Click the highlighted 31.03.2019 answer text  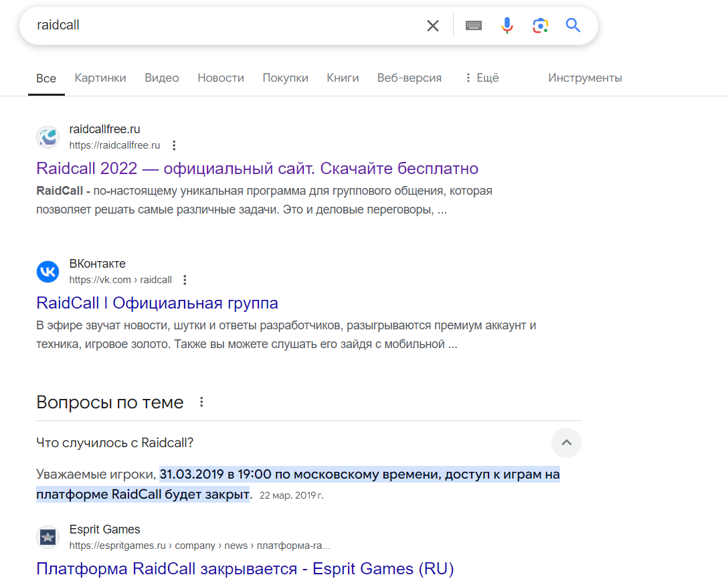coord(298,484)
